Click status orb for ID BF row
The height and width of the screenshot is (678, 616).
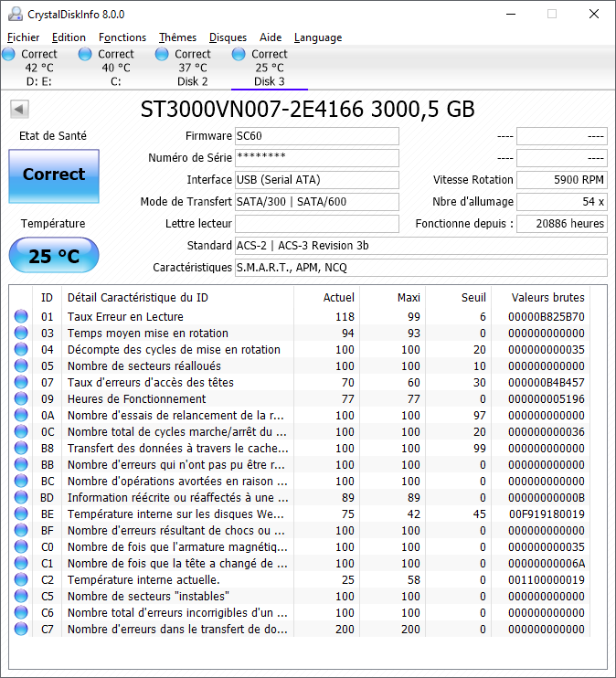(x=21, y=530)
